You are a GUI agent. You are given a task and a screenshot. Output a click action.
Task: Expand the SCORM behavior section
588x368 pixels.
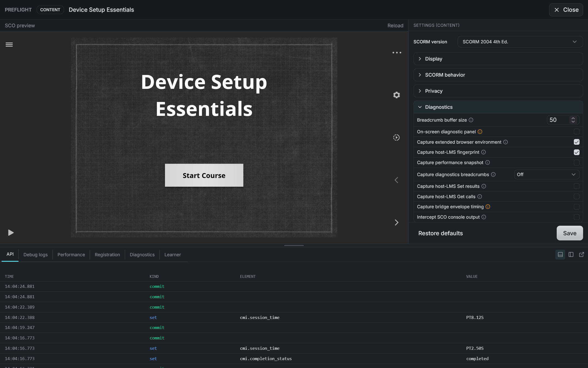tap(498, 75)
